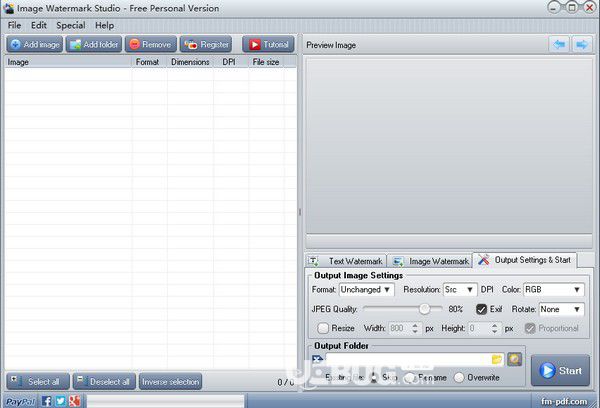Viewport: 600px width, 408px height.
Task: Open the Twitter share icon
Action: [x=60, y=401]
